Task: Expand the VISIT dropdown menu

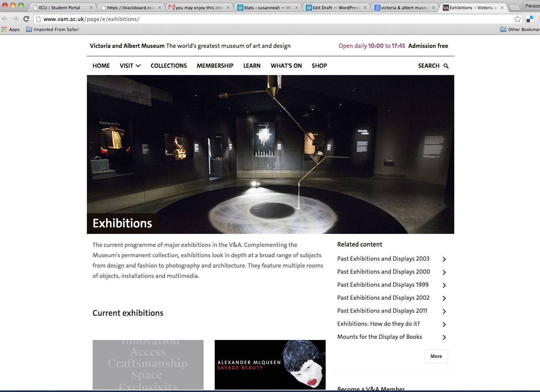Action: [x=130, y=66]
